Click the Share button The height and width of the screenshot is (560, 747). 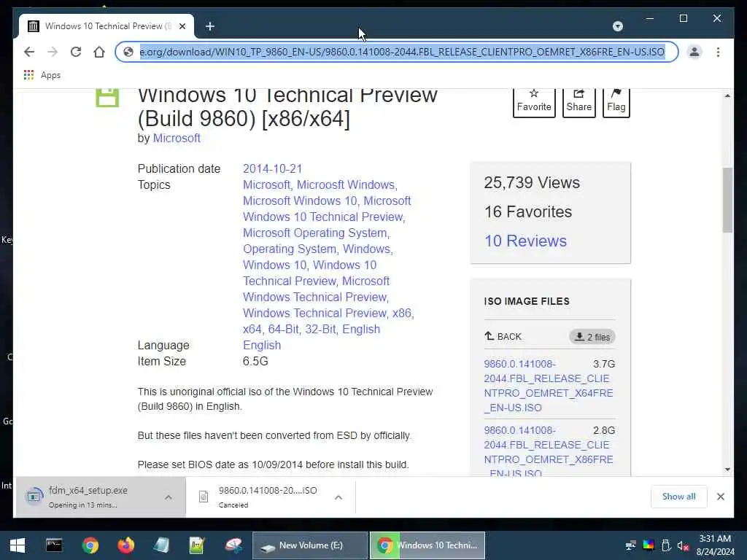click(x=578, y=101)
